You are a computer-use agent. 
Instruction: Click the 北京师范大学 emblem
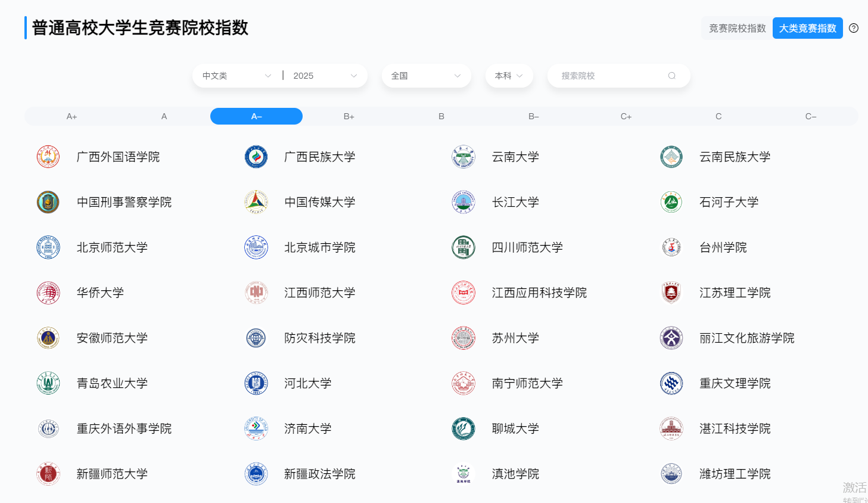(48, 247)
